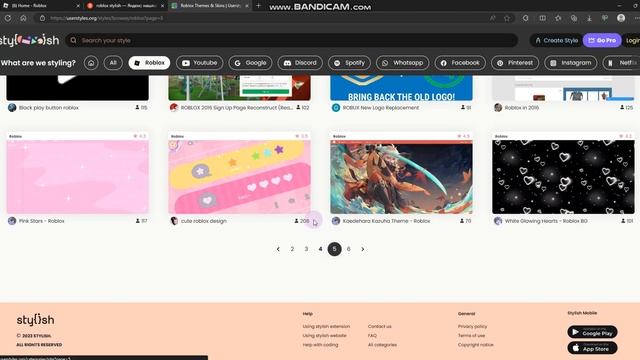Go to page 6 in pagination

[349, 249]
